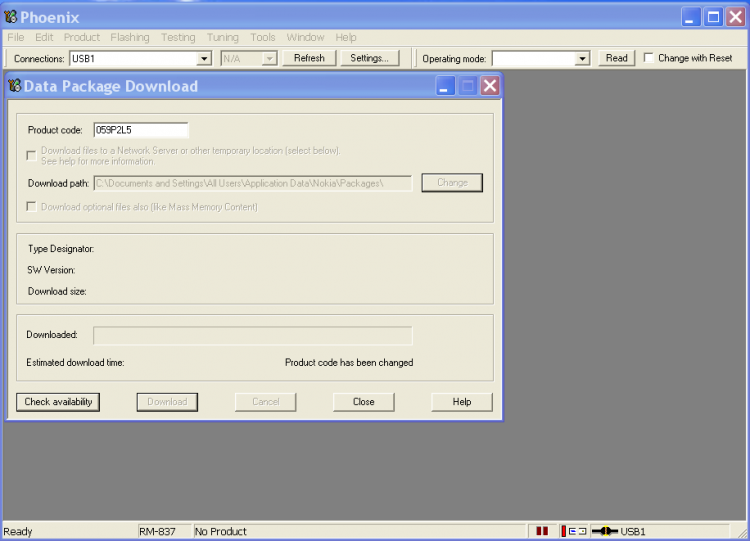The width and height of the screenshot is (750, 541).
Task: Click USB1 label in the status bar
Action: [x=633, y=531]
